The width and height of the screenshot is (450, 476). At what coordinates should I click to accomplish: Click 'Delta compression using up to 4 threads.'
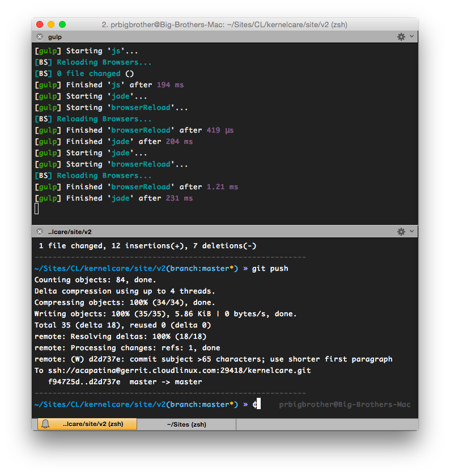125,291
